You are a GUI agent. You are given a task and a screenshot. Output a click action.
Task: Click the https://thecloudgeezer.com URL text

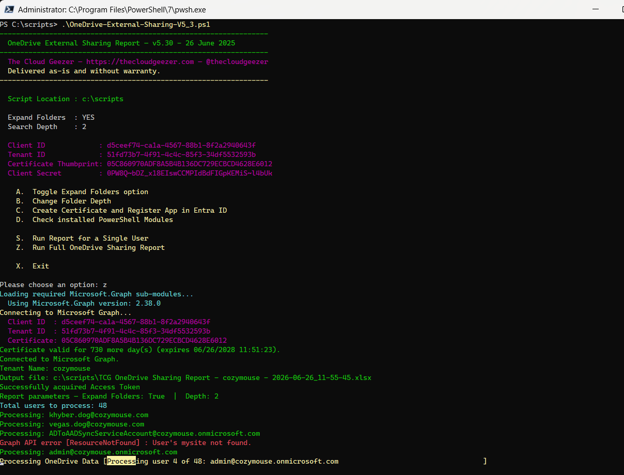pyautogui.click(x=140, y=62)
